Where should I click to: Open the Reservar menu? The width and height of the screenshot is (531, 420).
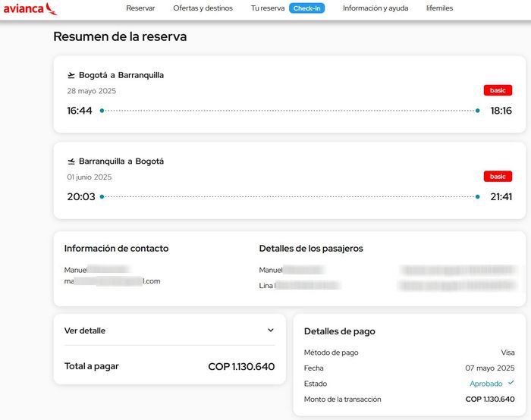click(140, 8)
